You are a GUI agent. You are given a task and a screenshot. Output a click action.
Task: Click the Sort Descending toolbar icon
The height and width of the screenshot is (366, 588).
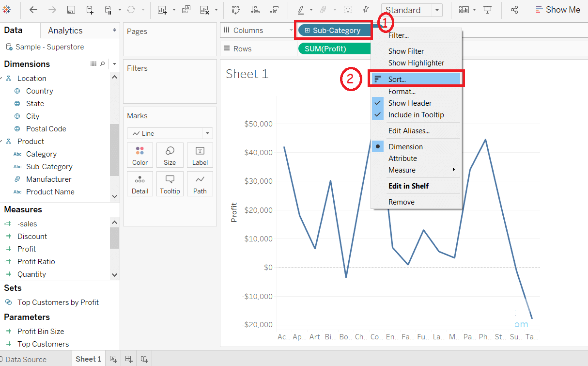(x=274, y=10)
